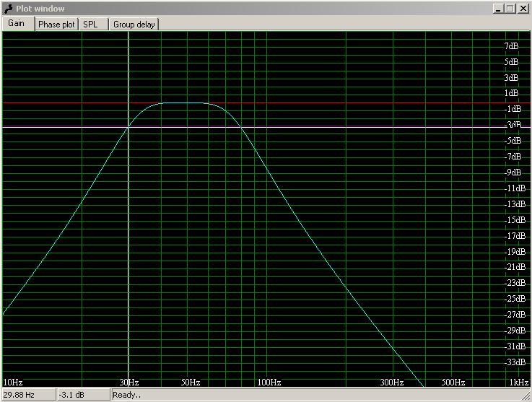
Task: Click the -7dB scale label
Action: click(513, 157)
